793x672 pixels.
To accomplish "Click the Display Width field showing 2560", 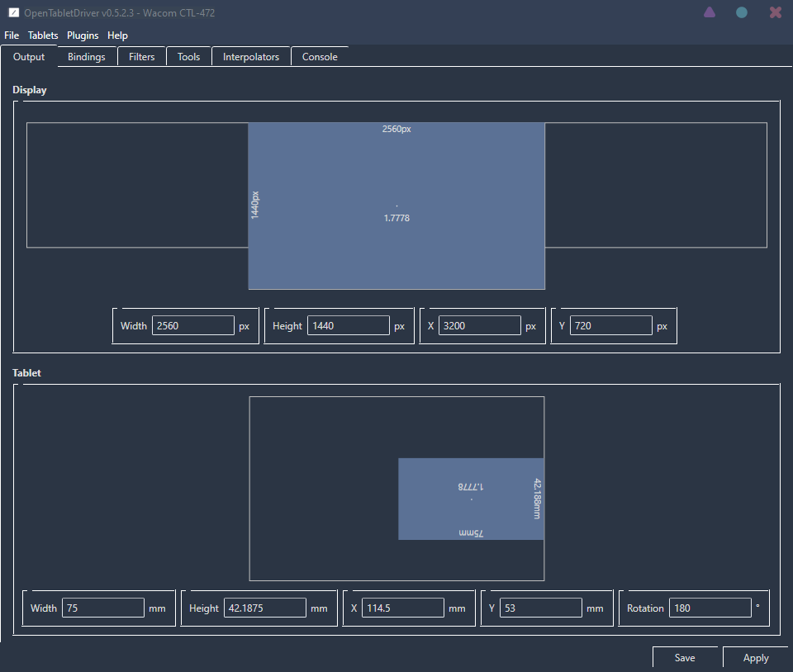I will point(193,326).
